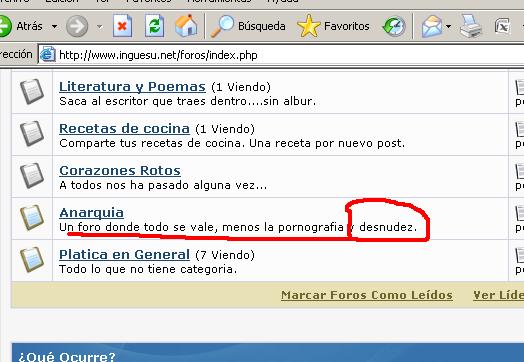Expand the mail icon dropdown arrow

[x=448, y=26]
